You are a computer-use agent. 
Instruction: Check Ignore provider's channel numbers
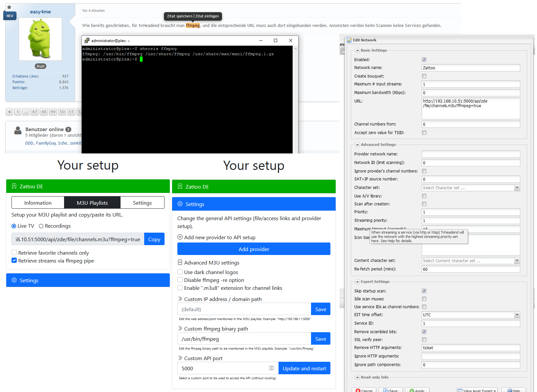pyautogui.click(x=424, y=171)
